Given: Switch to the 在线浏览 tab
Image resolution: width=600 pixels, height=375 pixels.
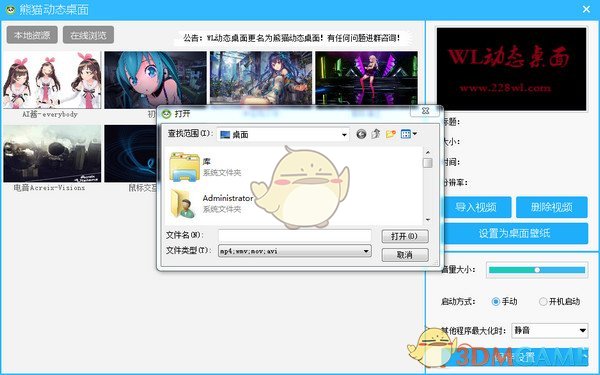Looking at the screenshot, I should [x=88, y=35].
